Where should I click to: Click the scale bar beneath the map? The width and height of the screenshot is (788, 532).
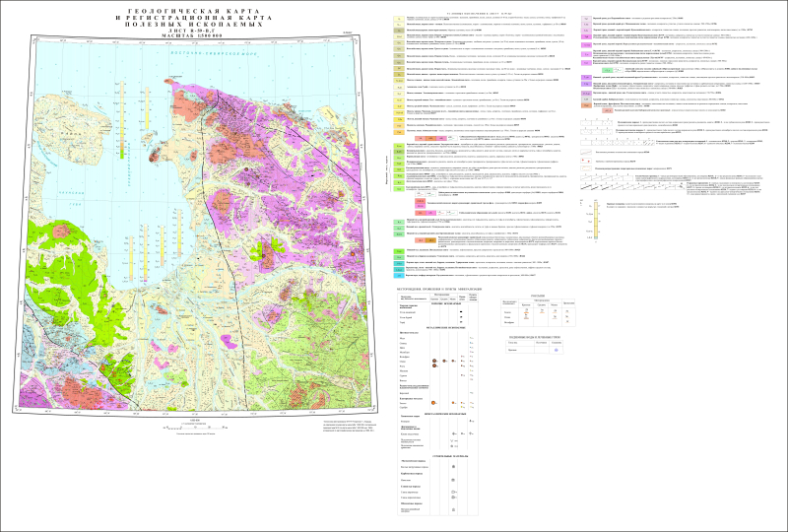[x=193, y=427]
